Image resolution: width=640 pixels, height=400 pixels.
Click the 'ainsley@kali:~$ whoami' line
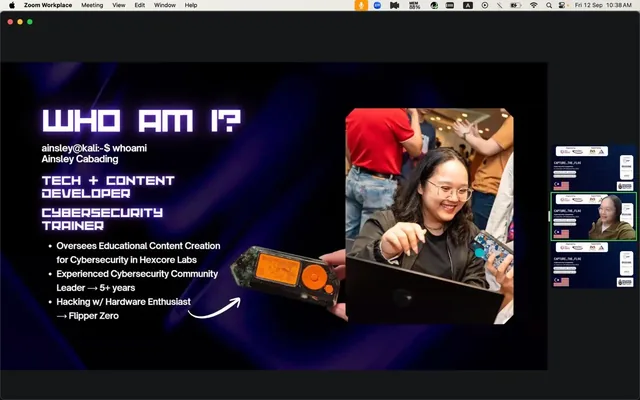pos(94,148)
